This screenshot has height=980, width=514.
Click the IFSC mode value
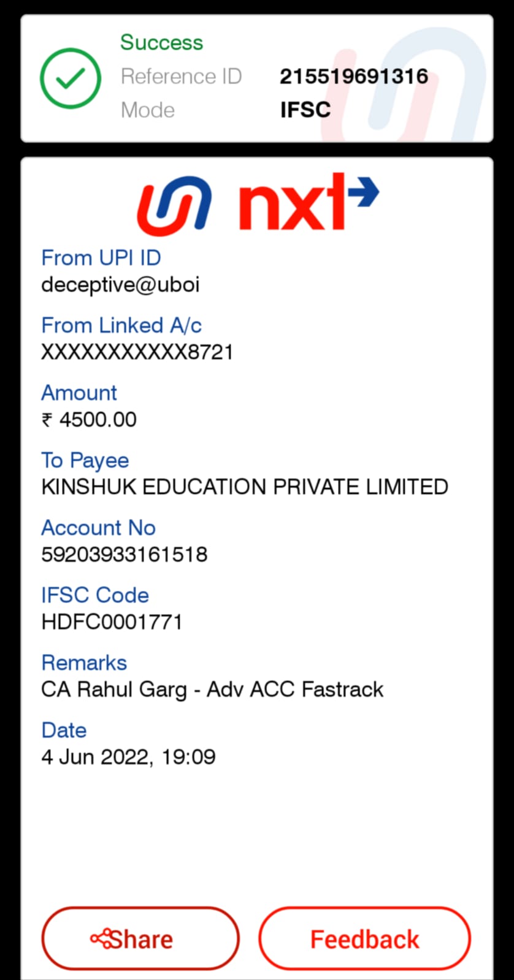(305, 110)
